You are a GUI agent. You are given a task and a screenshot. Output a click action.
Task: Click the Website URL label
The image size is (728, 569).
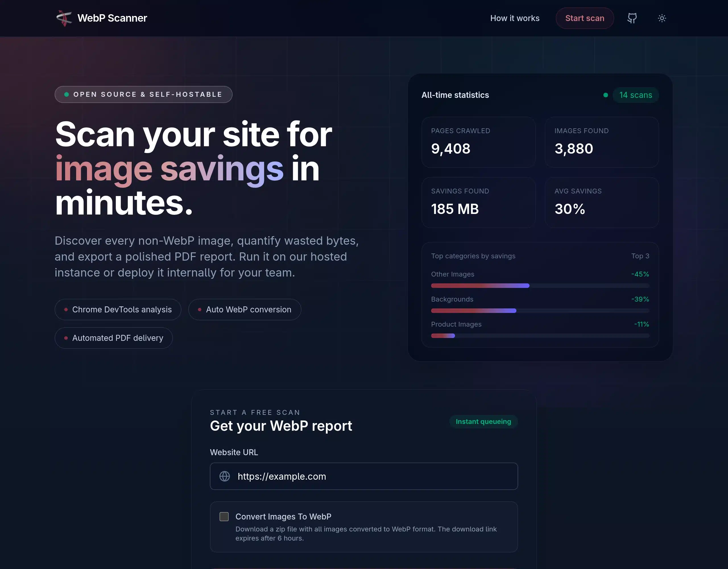tap(234, 452)
